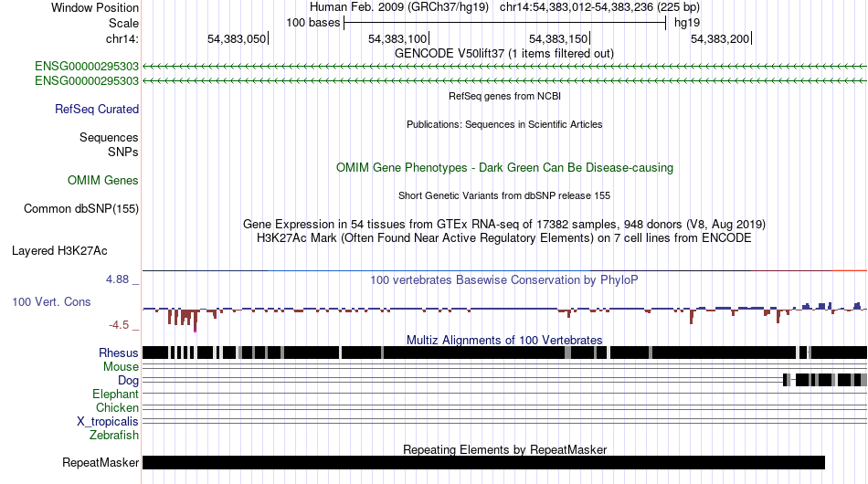Click Human Feb. 2009 (GRCh37/hg19) text

click(399, 7)
